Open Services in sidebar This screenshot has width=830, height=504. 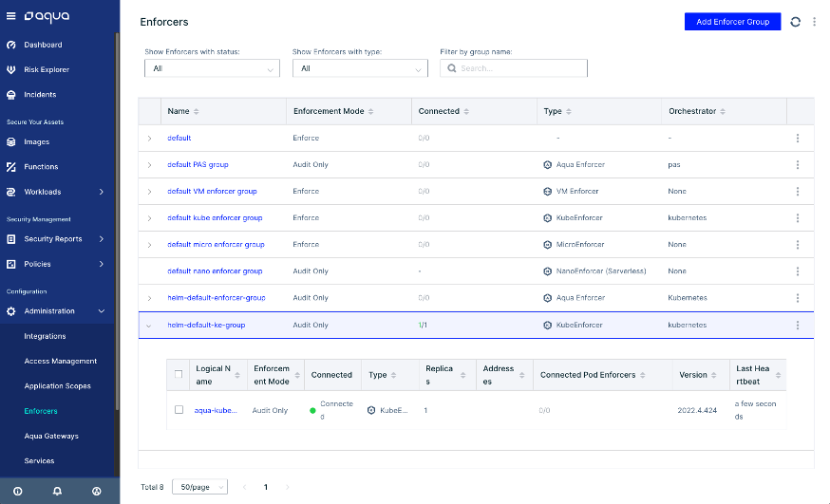pyautogui.click(x=39, y=461)
